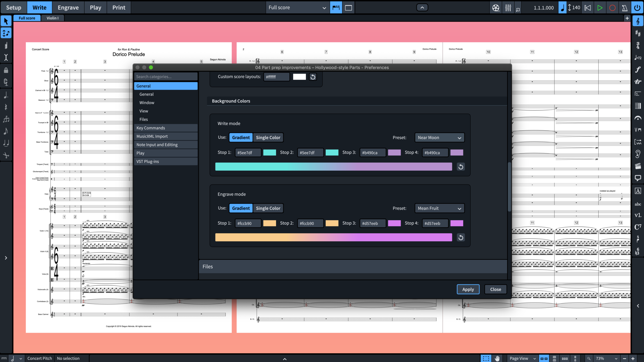Open Near Moon preset dropdown
Viewport: 644px width, 362px height.
(439, 137)
